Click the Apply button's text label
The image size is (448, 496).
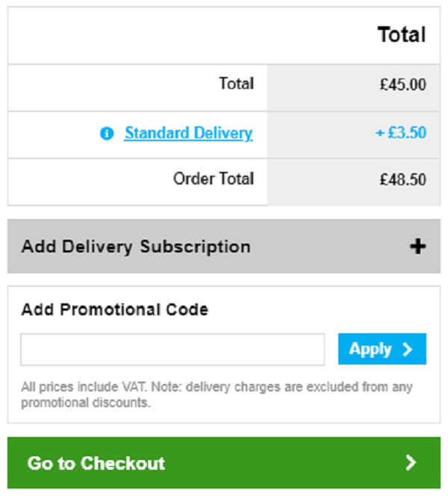click(370, 350)
